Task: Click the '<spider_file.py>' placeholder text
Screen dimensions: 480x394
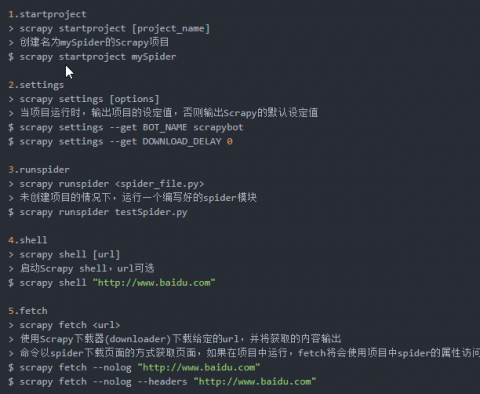Action: tap(159, 184)
